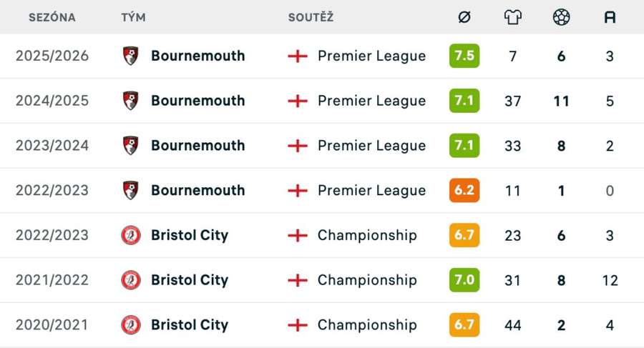Select the 2020/2021 season row label
Image resolution: width=644 pixels, height=348 pixels.
click(x=52, y=325)
